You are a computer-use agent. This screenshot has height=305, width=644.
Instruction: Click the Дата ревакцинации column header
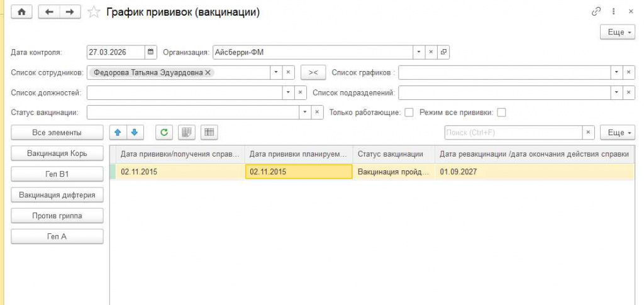tap(535, 154)
